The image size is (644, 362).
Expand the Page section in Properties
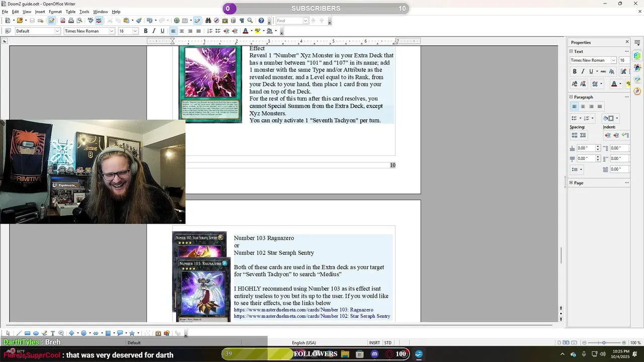point(572,183)
